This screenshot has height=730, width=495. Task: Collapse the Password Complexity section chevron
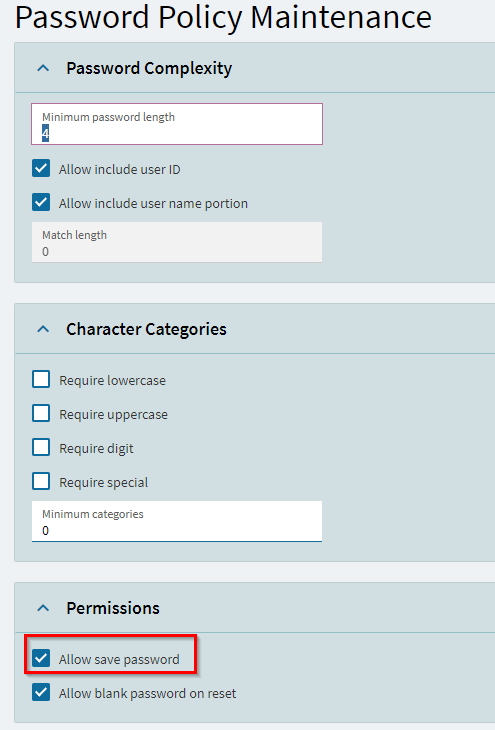pyautogui.click(x=43, y=68)
